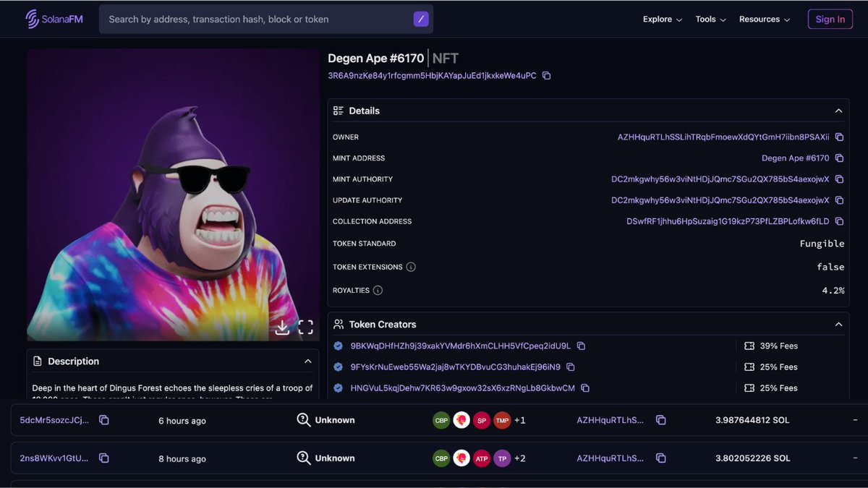Click the ticket icon beside 39% Fees
The height and width of the screenshot is (488, 868).
pyautogui.click(x=750, y=346)
